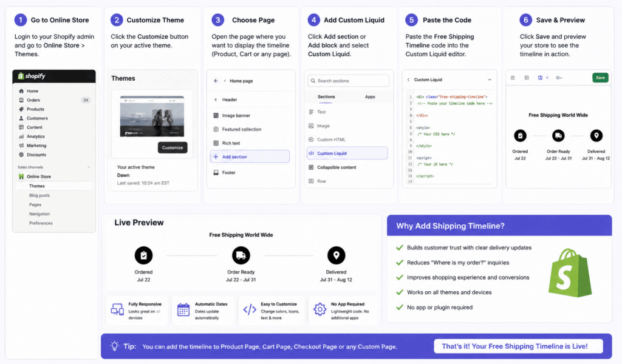Choose Collapsible content from the sections list
This screenshot has height=364, width=622.
332,167
